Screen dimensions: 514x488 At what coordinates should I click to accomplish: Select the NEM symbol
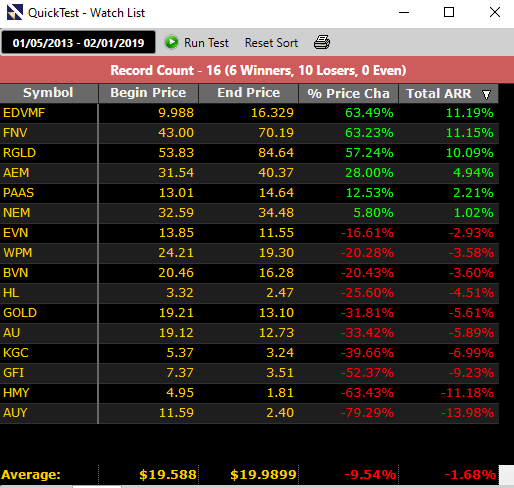click(17, 213)
